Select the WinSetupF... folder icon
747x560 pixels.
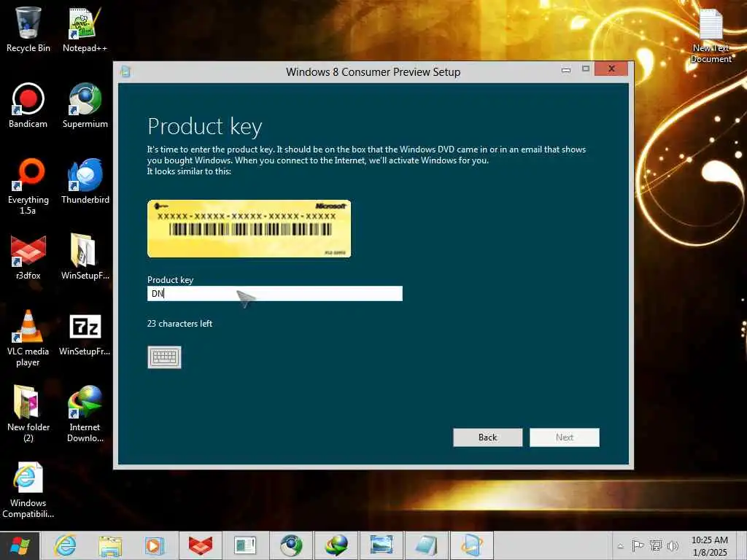click(x=85, y=257)
